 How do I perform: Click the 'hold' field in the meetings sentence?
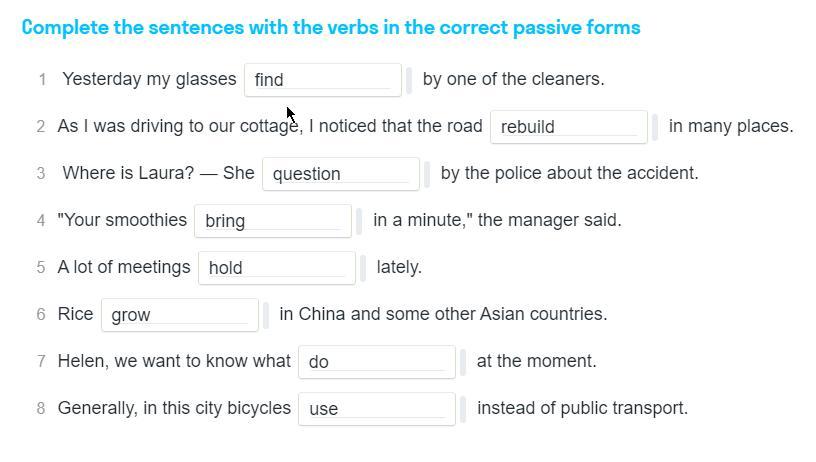[276, 268]
